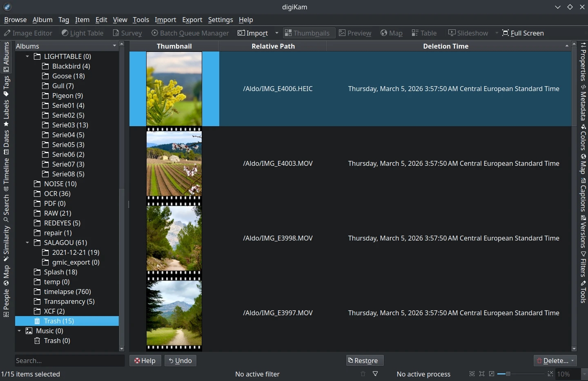Switch on the Table view mode
Screen dimensions: 588x381
[423, 33]
